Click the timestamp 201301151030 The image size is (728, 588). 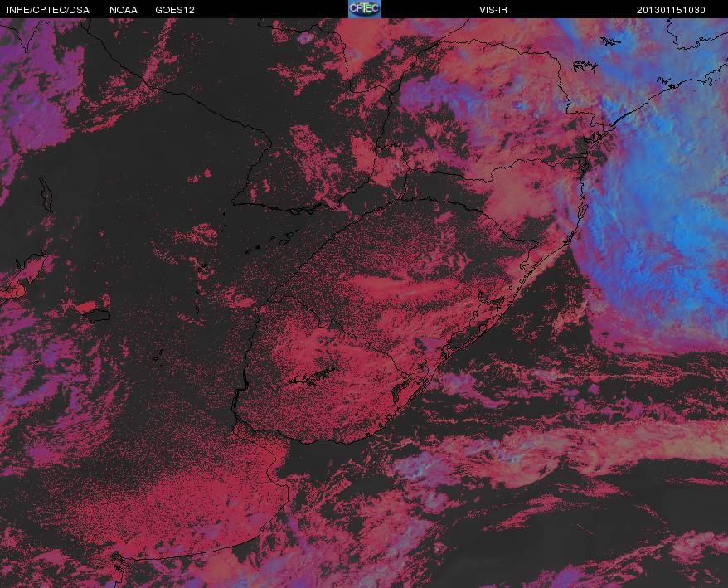point(671,10)
